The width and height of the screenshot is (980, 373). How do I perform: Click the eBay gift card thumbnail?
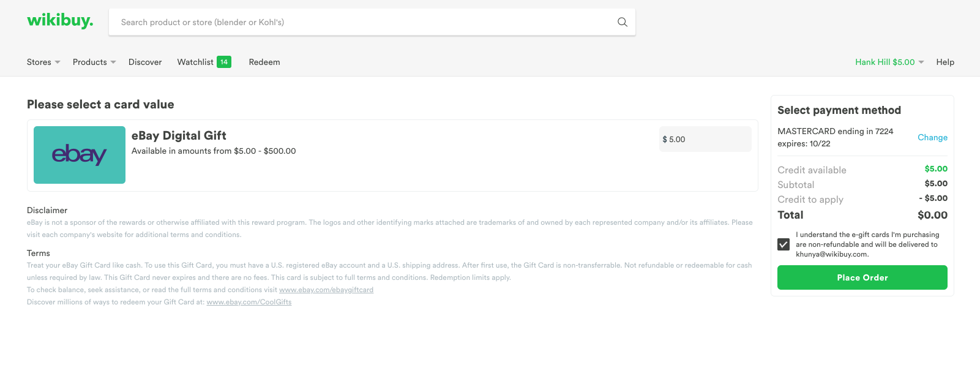click(x=80, y=155)
